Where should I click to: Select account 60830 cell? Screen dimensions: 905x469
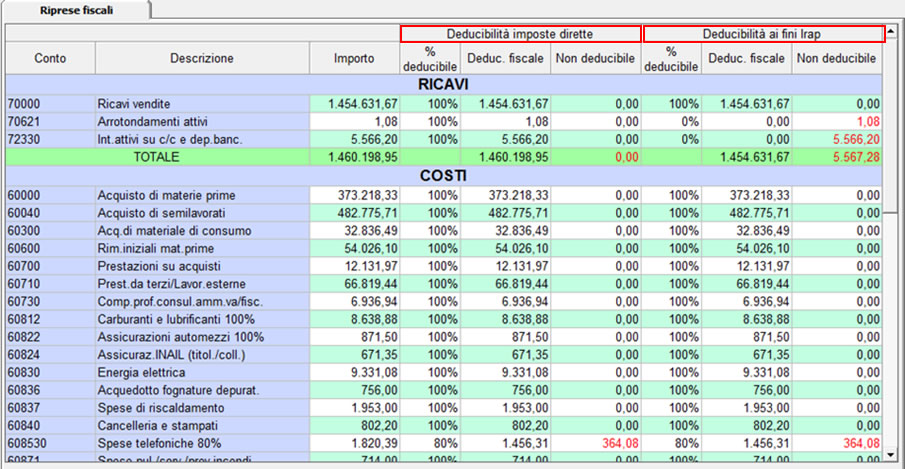[x=50, y=373]
